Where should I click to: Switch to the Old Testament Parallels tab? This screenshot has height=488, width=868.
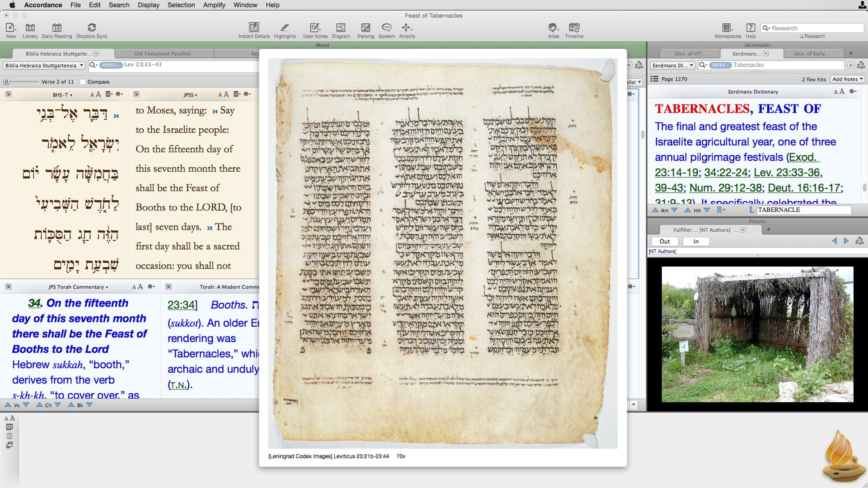click(162, 54)
